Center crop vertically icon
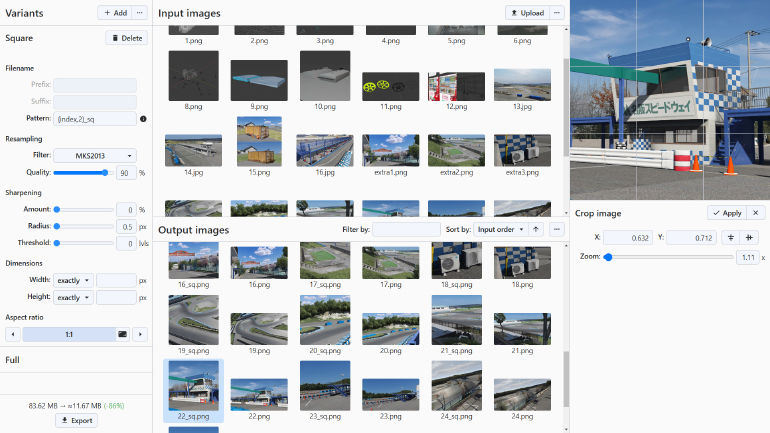Screen dimensions: 770x433 pos(731,238)
